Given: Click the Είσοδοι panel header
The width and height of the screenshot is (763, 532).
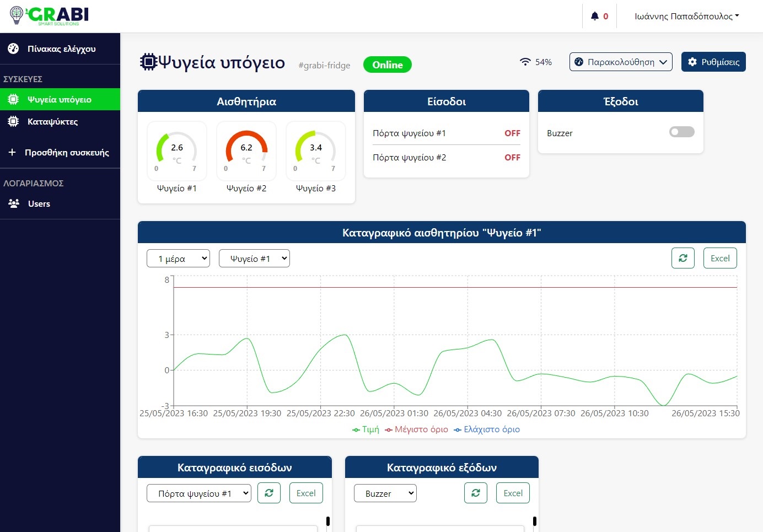Looking at the screenshot, I should click(x=447, y=101).
